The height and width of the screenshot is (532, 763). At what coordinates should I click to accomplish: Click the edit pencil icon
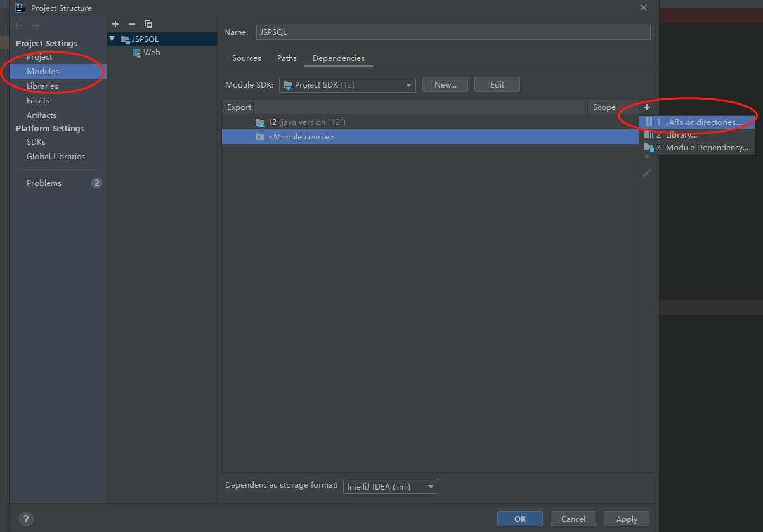[647, 172]
